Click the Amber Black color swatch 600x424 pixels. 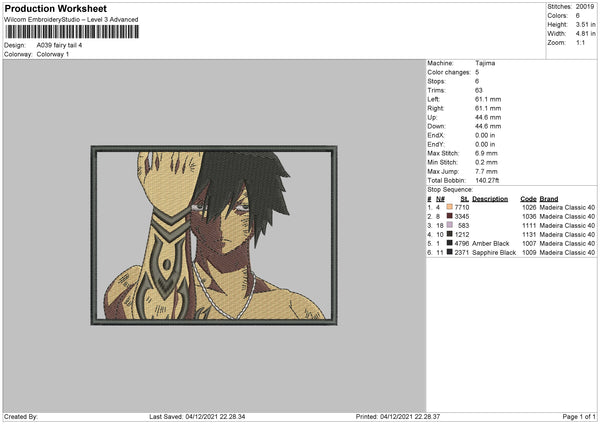tap(450, 243)
